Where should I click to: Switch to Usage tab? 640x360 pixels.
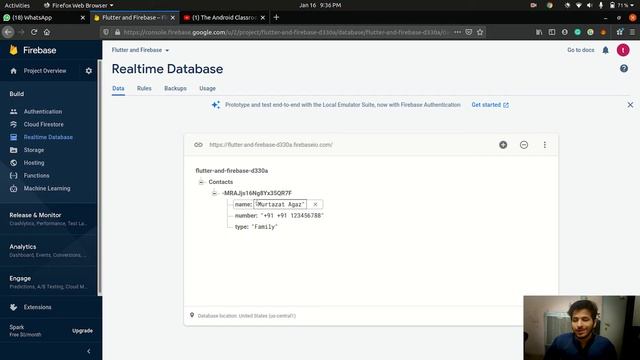pos(207,88)
